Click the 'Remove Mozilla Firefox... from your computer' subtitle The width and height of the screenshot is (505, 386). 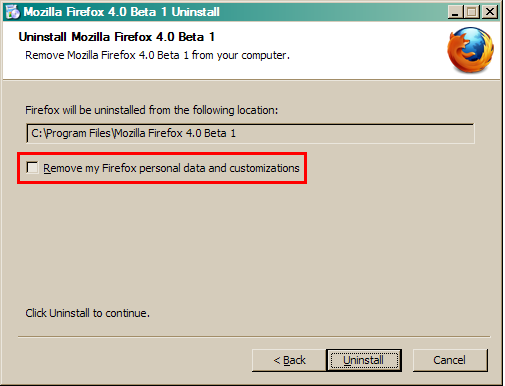click(157, 55)
